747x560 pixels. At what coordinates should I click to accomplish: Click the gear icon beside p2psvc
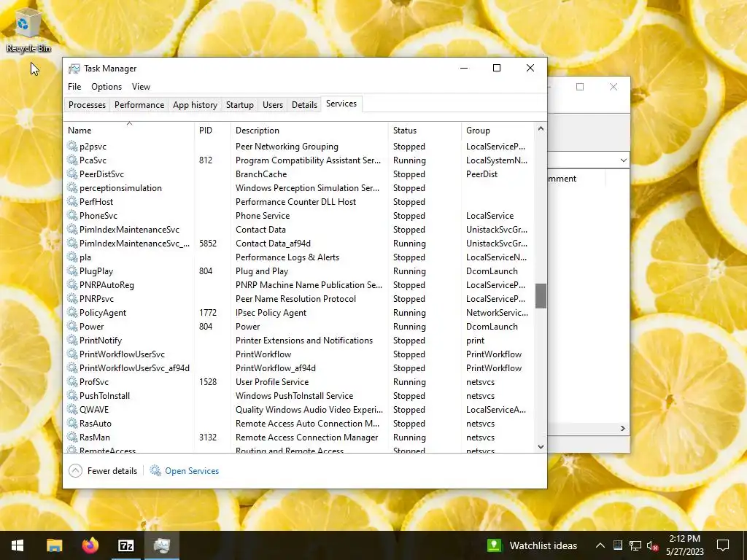(72, 146)
